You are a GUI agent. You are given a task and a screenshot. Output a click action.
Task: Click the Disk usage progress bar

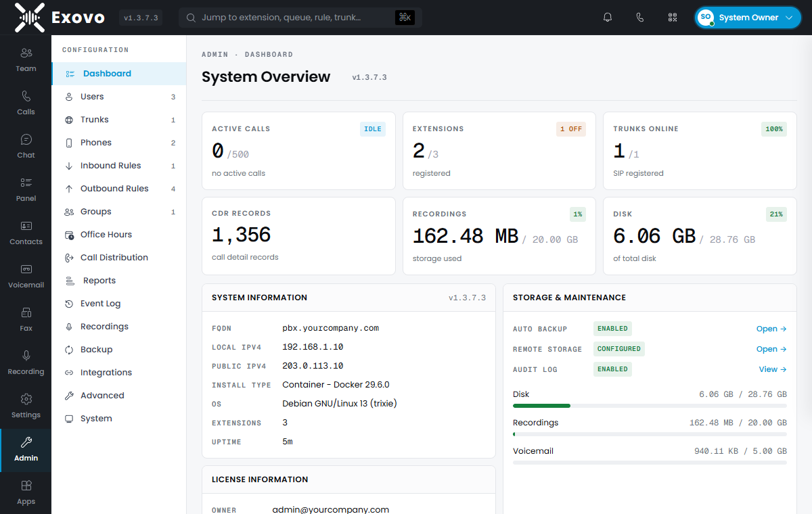(650, 406)
